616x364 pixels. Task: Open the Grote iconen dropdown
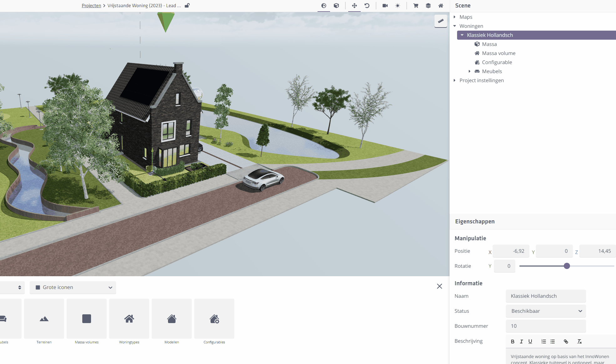pyautogui.click(x=73, y=287)
